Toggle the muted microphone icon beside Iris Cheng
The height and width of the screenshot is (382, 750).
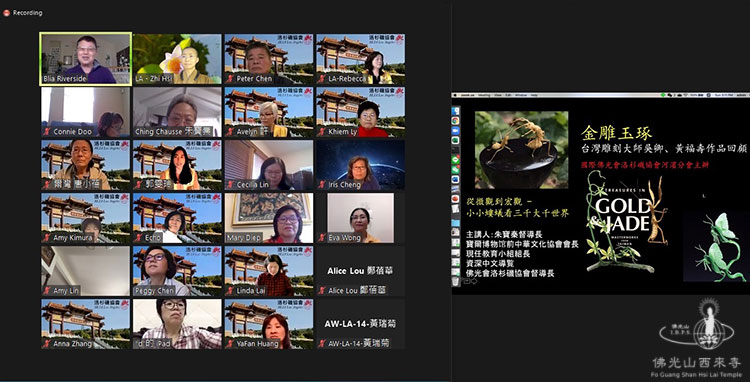click(x=322, y=185)
